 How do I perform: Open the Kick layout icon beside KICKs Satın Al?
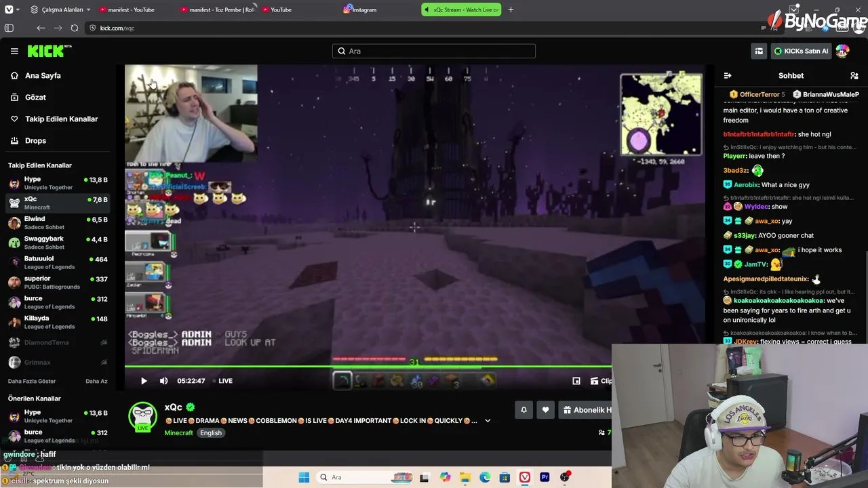pos(759,51)
